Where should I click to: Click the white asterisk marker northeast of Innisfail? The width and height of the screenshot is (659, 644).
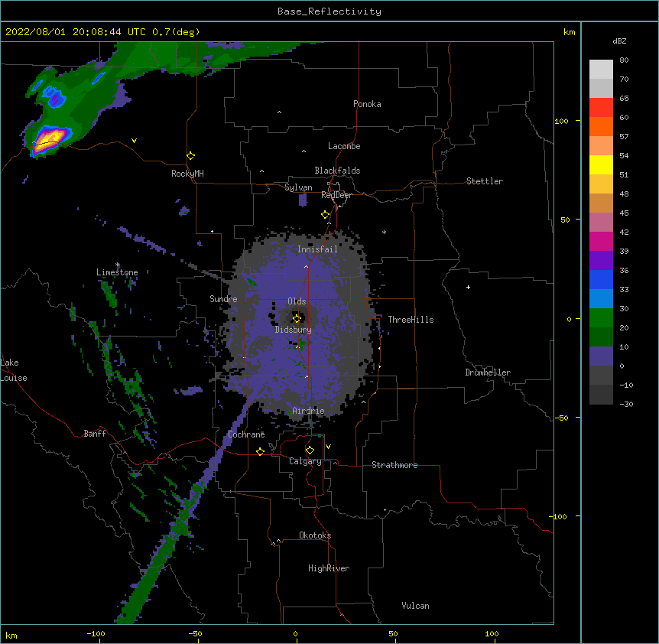[x=384, y=233]
